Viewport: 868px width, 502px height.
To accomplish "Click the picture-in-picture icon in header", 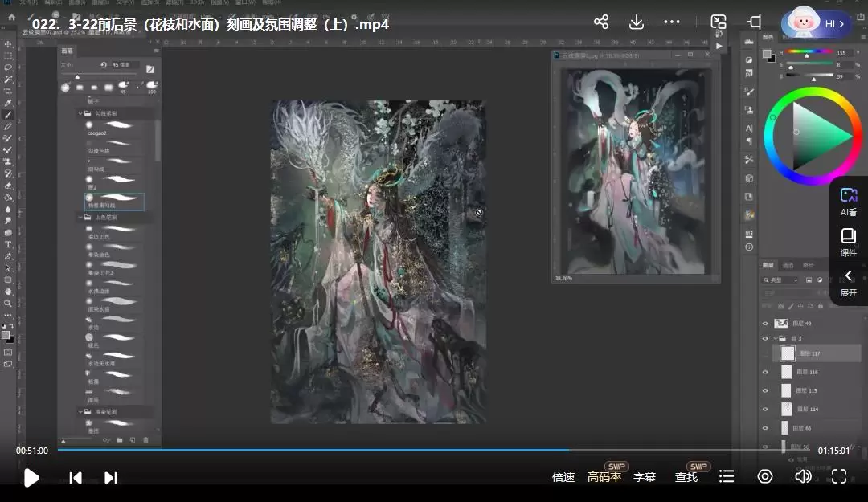I will coord(719,22).
